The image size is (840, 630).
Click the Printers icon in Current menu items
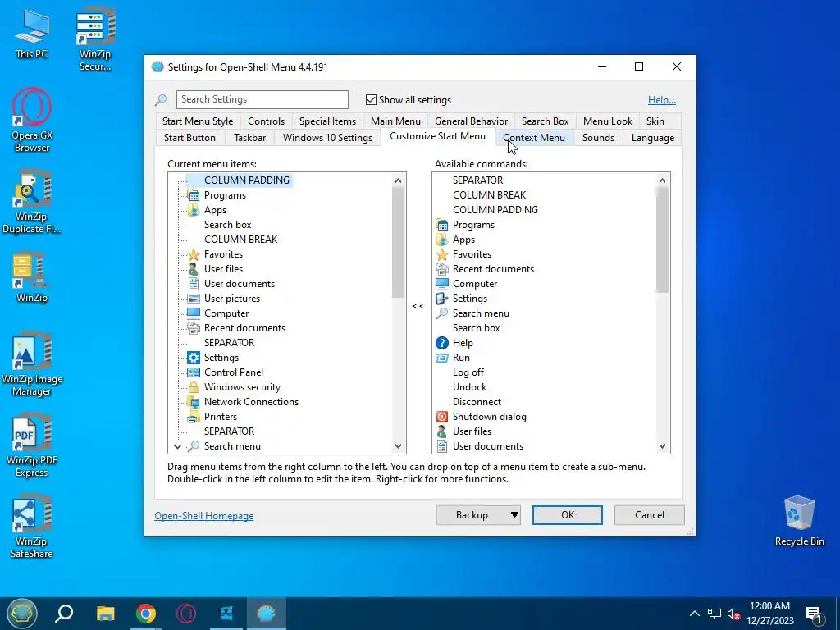pyautogui.click(x=194, y=416)
